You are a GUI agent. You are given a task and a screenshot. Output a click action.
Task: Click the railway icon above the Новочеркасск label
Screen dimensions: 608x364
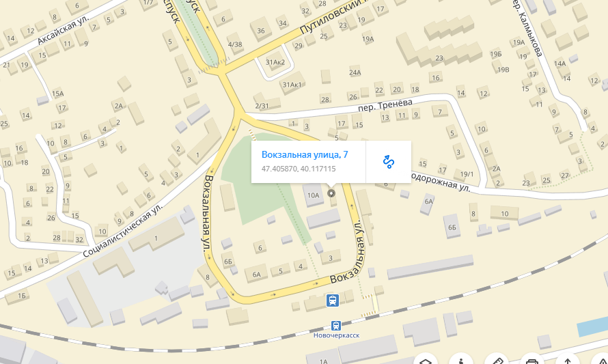coord(336,325)
